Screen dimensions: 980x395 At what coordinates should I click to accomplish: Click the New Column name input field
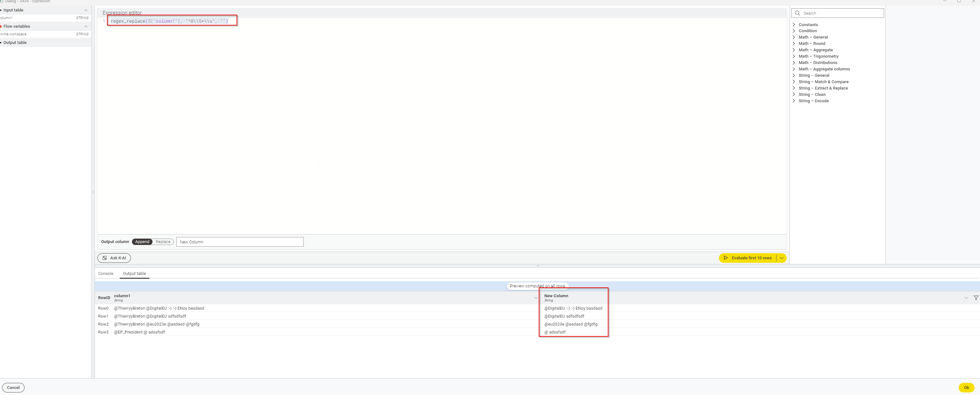(240, 242)
